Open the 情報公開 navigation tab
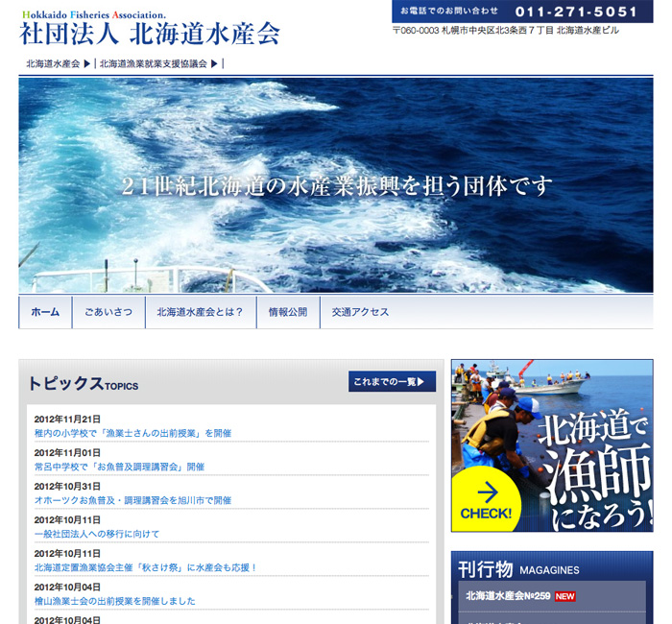Image resolution: width=672 pixels, height=624 pixels. tap(288, 312)
